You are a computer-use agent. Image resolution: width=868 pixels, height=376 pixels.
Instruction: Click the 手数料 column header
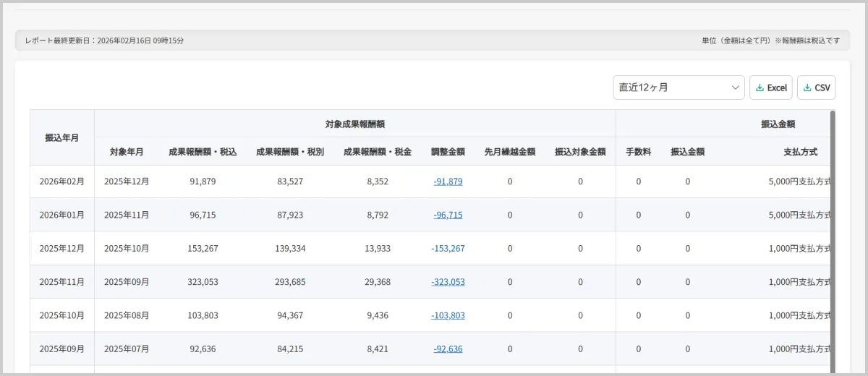point(638,152)
